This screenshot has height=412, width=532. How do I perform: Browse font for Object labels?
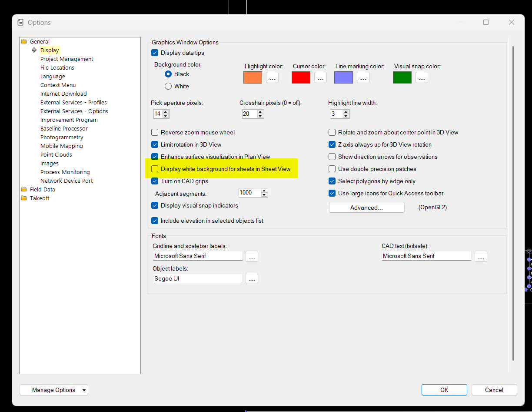[x=252, y=278]
